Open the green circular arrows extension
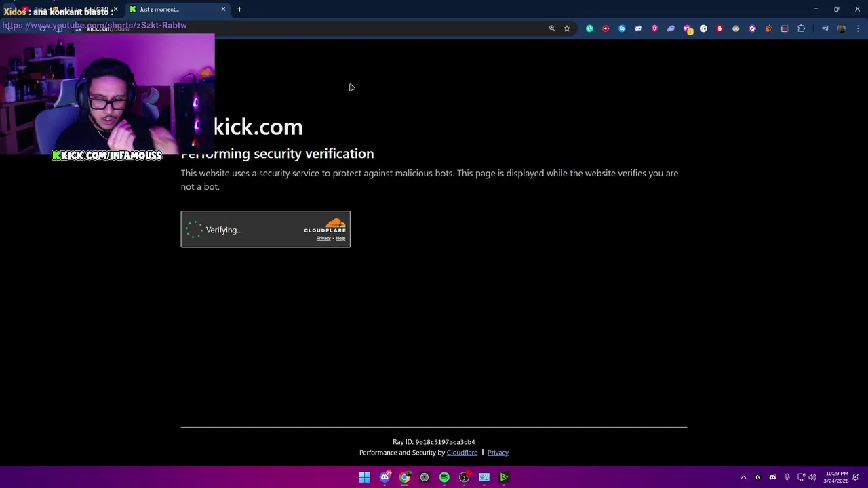The image size is (868, 488). click(589, 28)
